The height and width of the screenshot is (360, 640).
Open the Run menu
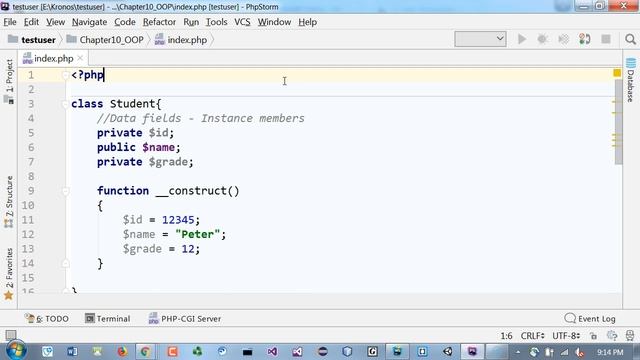pos(191,22)
